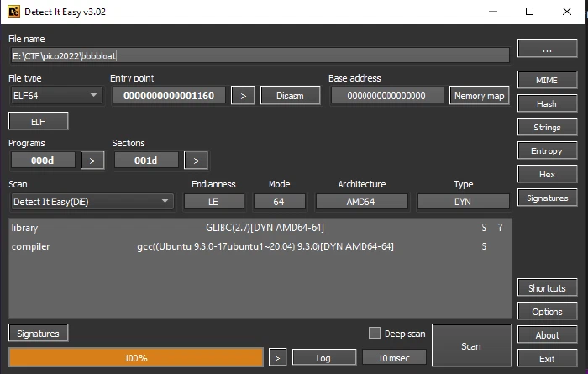Click the Type DYN field
The height and width of the screenshot is (374, 588).
pyautogui.click(x=463, y=202)
